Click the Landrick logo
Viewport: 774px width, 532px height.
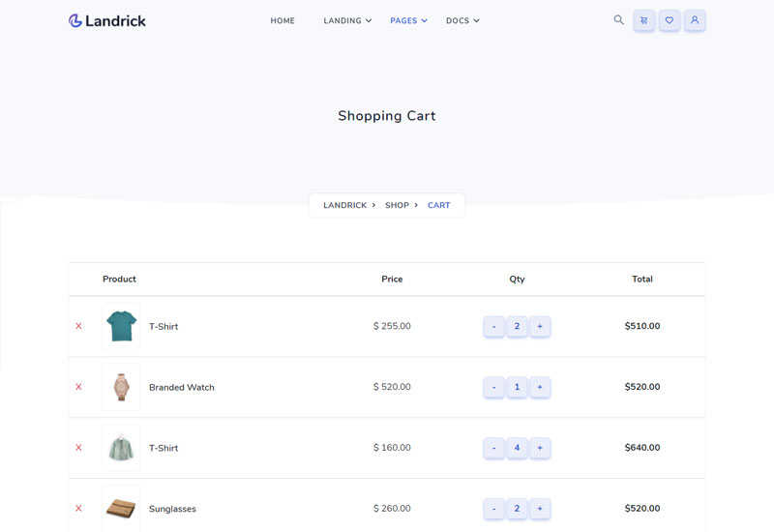click(107, 20)
